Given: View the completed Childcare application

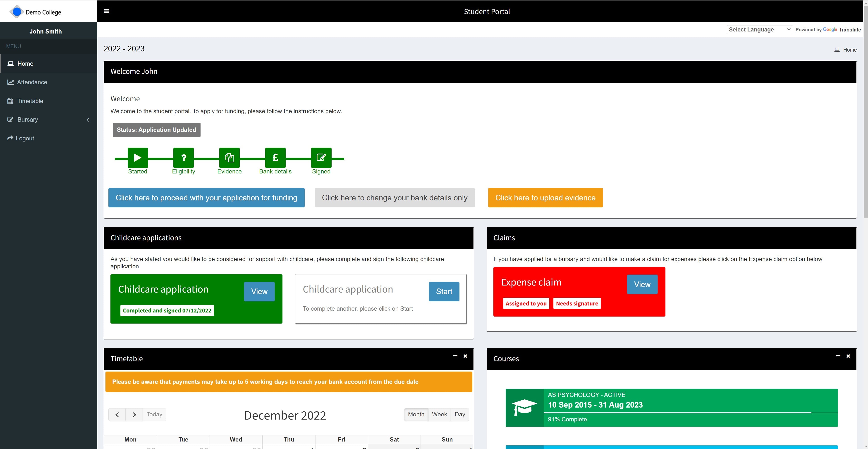Looking at the screenshot, I should tap(259, 291).
